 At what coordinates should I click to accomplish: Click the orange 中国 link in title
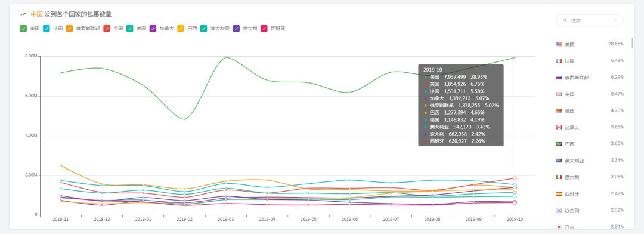point(36,14)
